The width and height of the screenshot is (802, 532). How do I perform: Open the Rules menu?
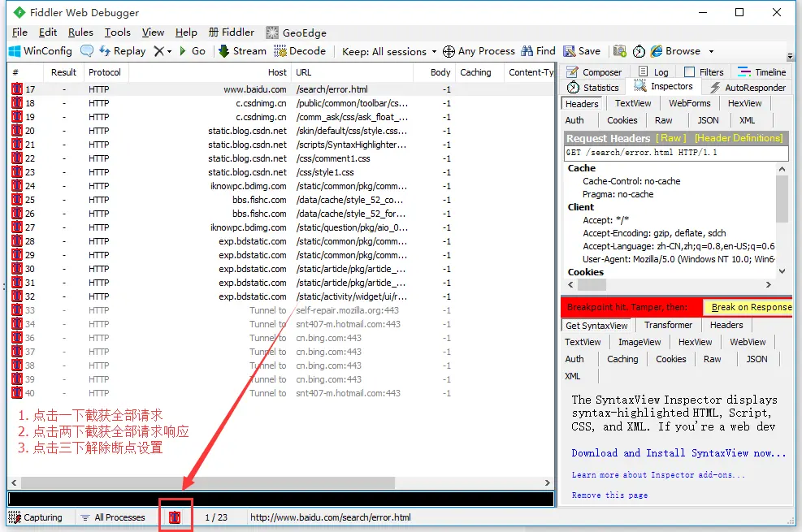tap(80, 32)
